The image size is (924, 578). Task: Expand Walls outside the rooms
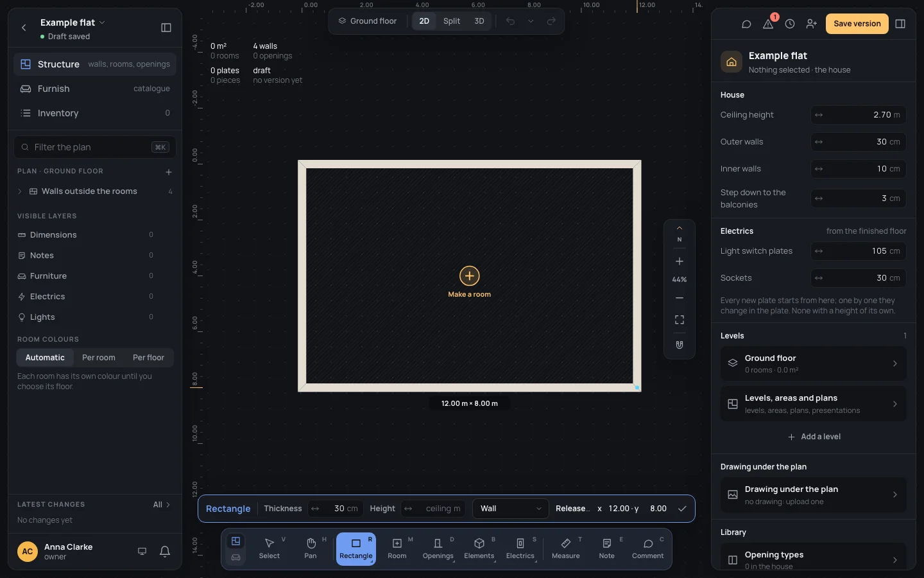[x=20, y=191]
